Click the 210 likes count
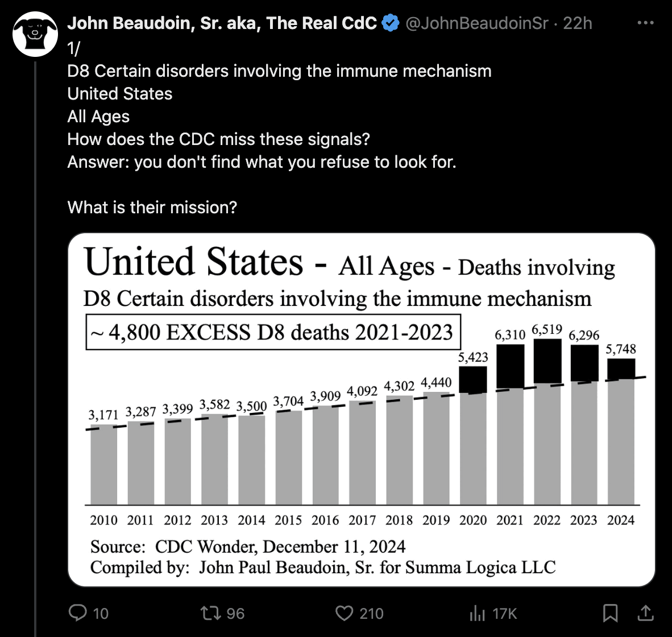Image resolution: width=672 pixels, height=637 pixels. pyautogui.click(x=371, y=613)
